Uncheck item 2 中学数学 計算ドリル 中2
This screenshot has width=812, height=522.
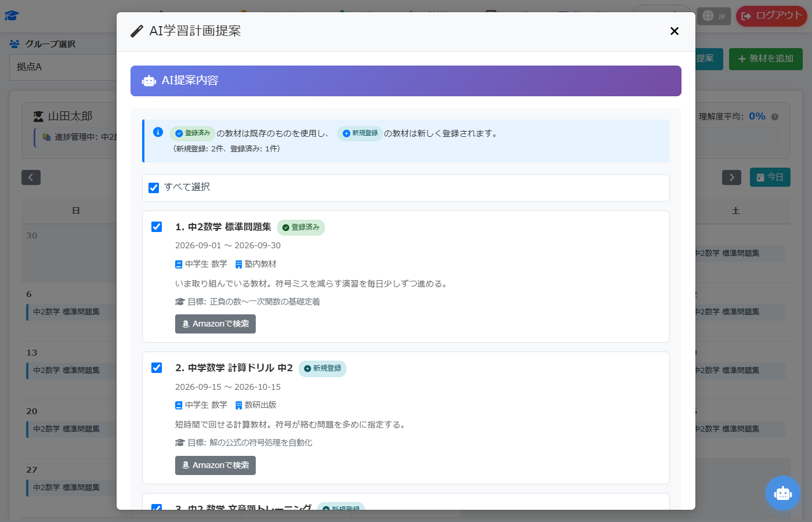click(x=157, y=368)
